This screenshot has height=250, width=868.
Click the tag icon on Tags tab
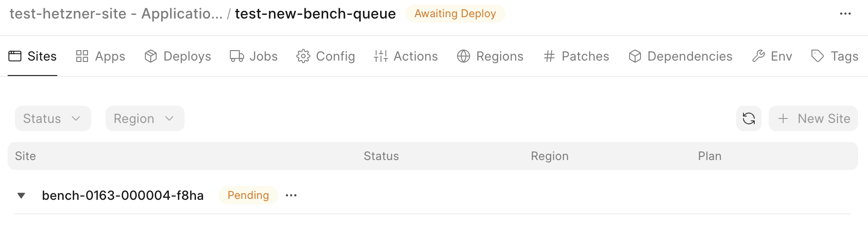pyautogui.click(x=817, y=56)
